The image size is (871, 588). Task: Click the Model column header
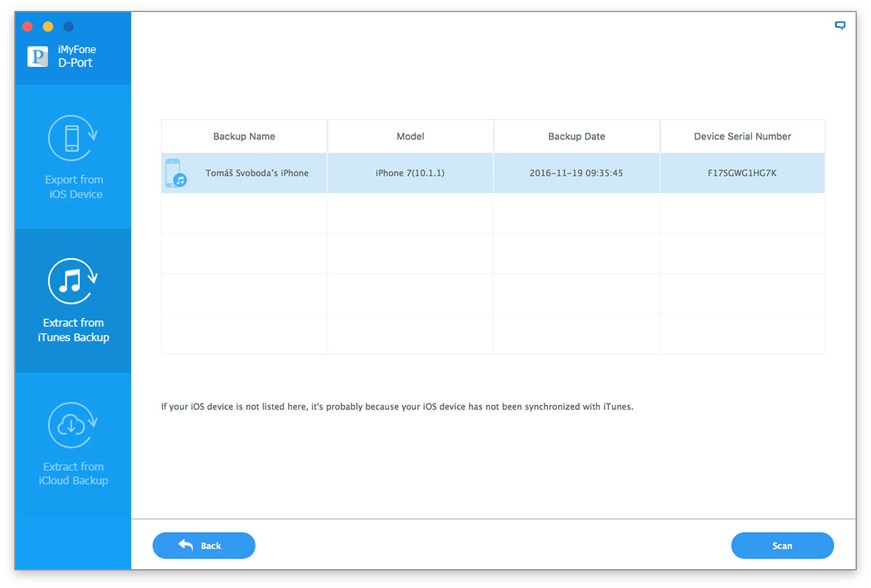[x=410, y=136]
